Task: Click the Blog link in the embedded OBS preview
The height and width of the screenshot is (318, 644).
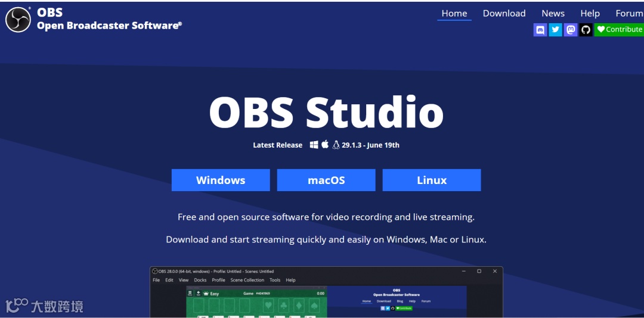Action: tap(400, 301)
